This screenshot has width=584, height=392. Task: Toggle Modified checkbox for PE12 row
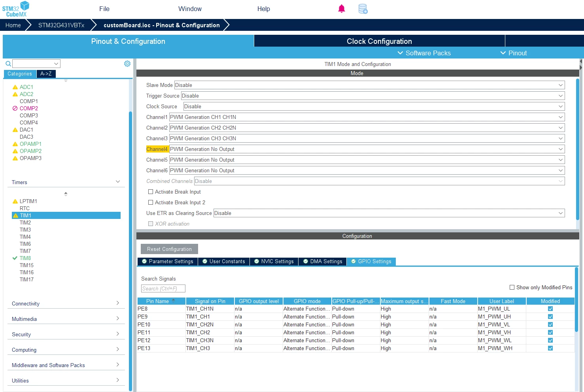point(550,340)
